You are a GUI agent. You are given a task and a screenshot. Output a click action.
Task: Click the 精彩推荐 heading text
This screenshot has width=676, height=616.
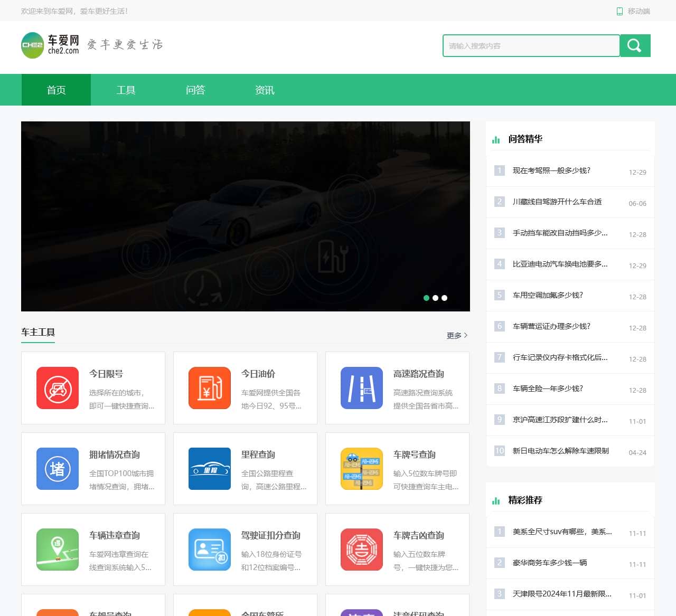(525, 500)
